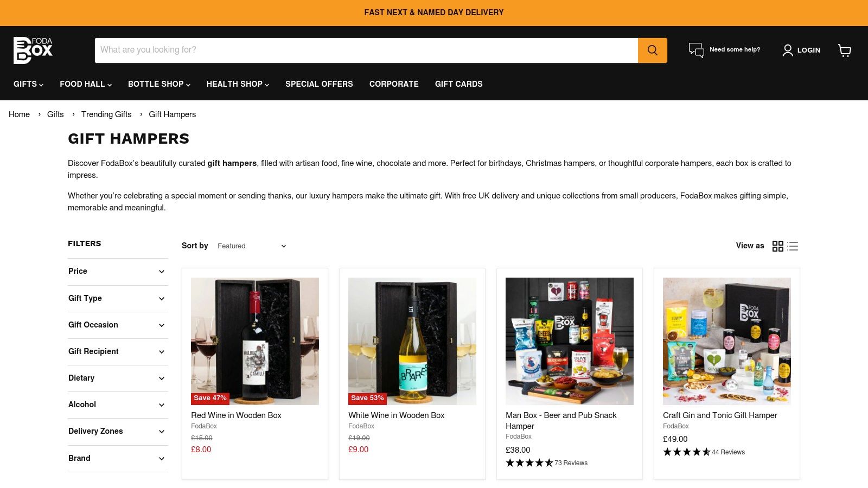Go to Special Offers page
Image resolution: width=868 pixels, height=488 pixels.
(x=319, y=84)
